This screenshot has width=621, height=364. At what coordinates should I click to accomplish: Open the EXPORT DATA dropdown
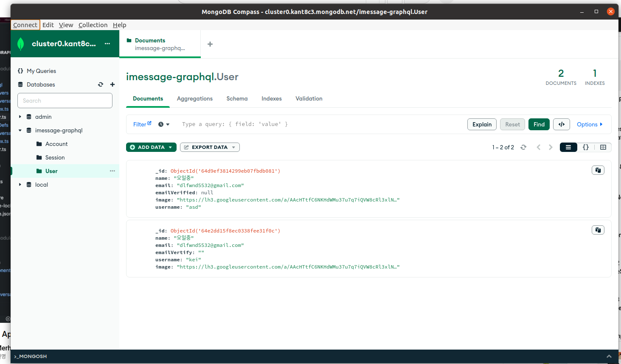pyautogui.click(x=210, y=147)
